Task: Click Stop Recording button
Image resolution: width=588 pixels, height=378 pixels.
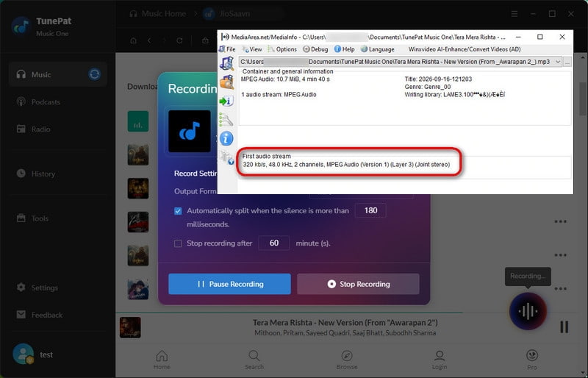Action: [x=358, y=284]
